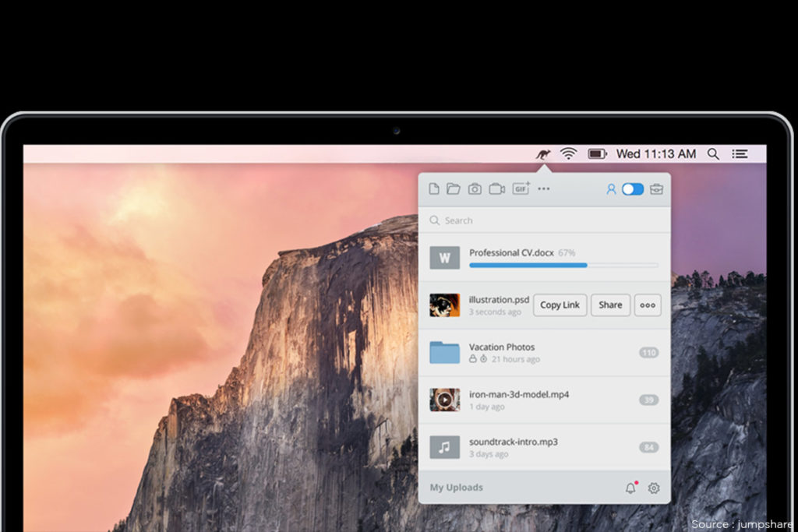Start screen recording with video camera icon

[496, 189]
